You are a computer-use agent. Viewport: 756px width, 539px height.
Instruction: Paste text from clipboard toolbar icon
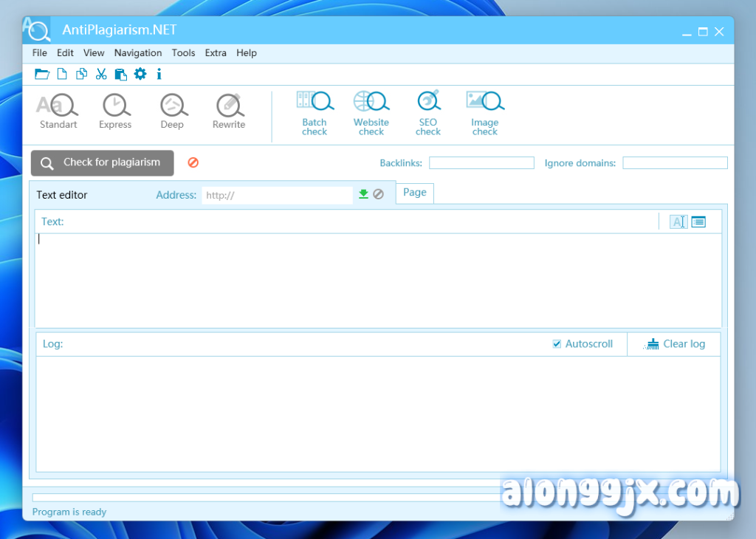120,74
